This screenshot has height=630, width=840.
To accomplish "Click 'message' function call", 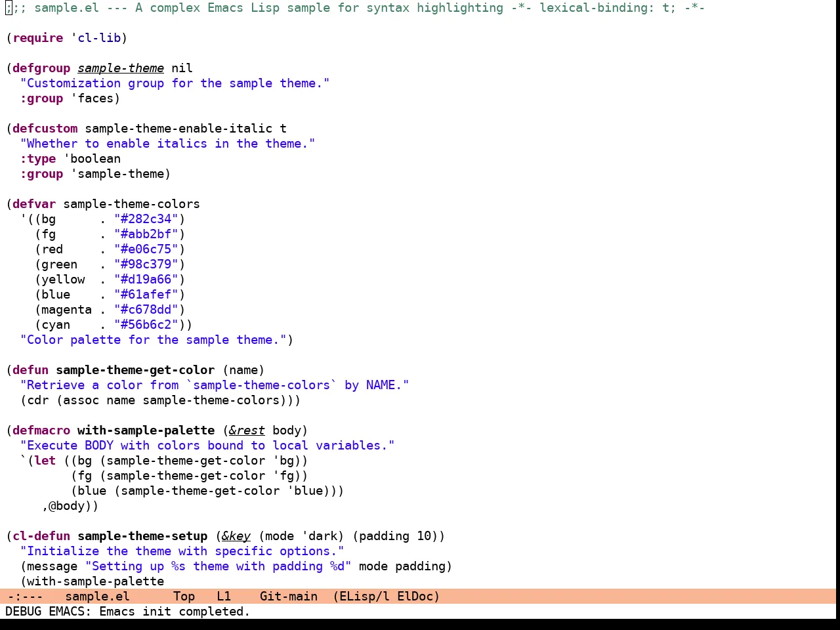I will tap(52, 566).
